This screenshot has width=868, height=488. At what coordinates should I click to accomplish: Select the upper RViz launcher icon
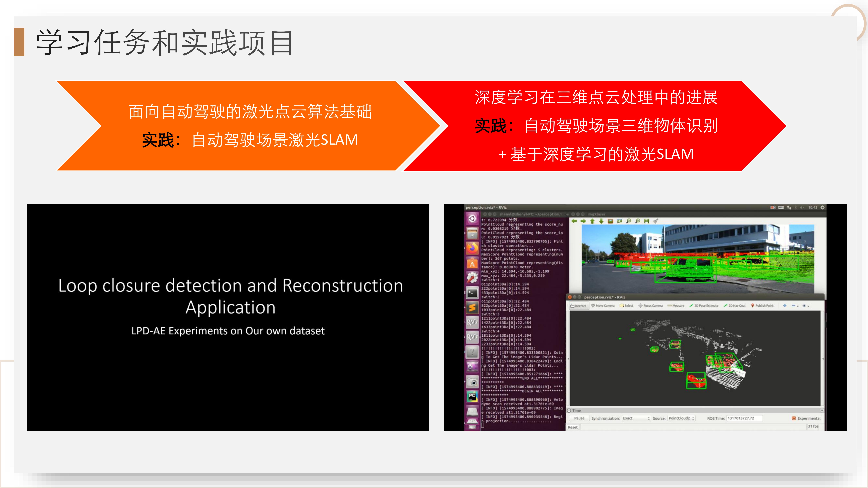click(x=472, y=322)
